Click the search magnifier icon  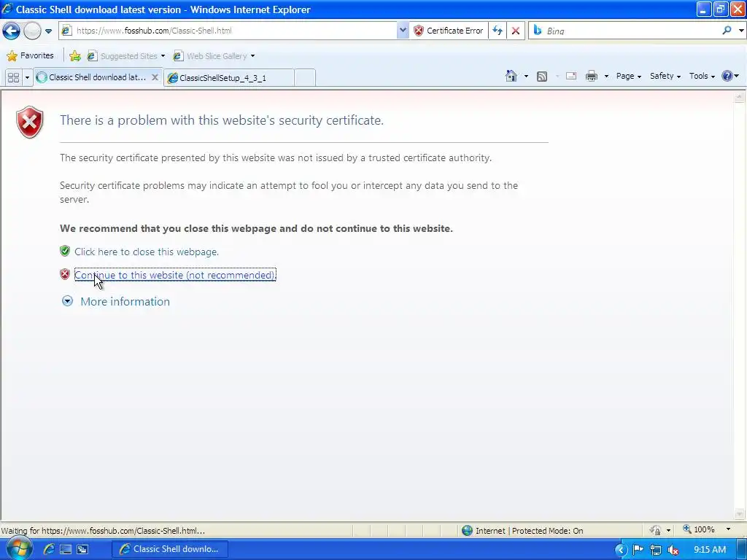727,31
